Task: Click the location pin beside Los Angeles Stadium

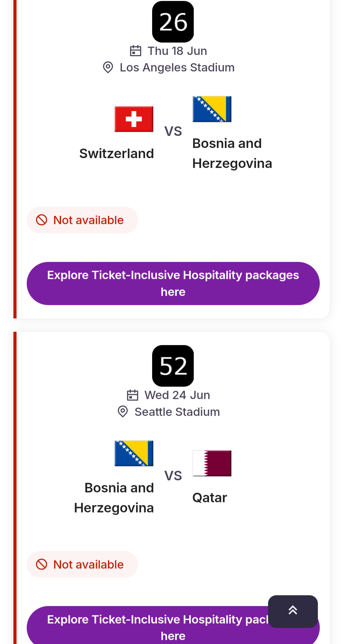Action: point(108,67)
